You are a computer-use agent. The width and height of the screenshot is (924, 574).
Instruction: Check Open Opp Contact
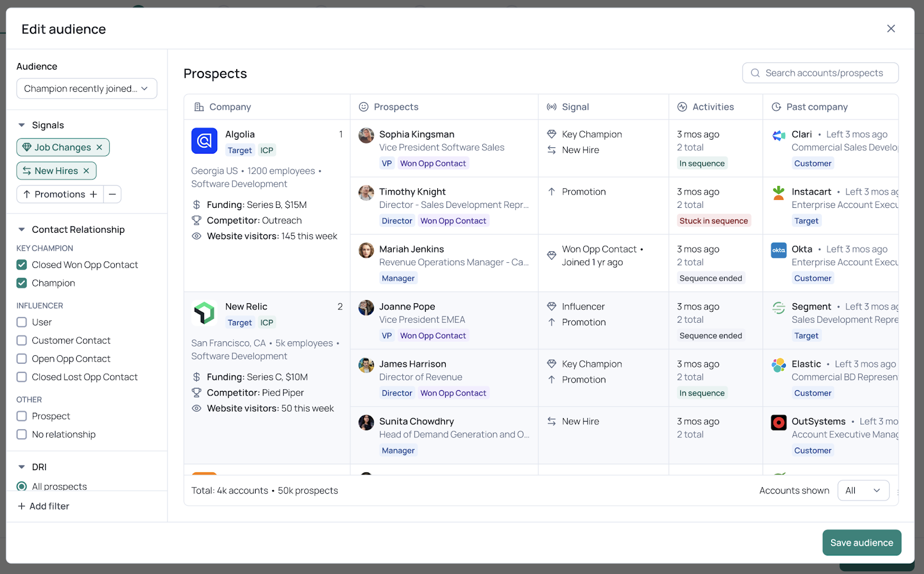[22, 359]
